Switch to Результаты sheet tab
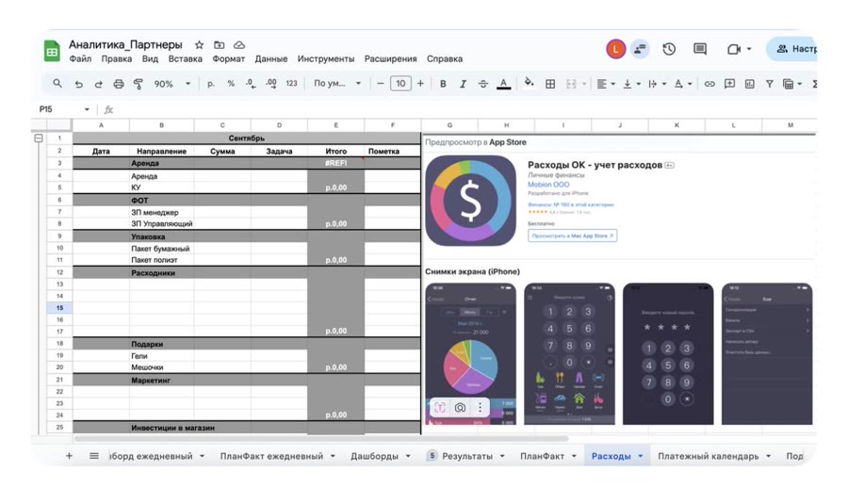 coord(467,456)
